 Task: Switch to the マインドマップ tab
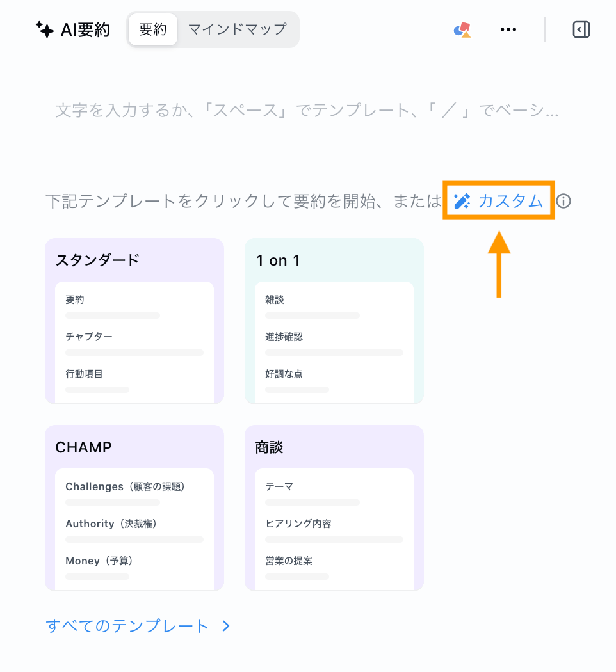(238, 29)
